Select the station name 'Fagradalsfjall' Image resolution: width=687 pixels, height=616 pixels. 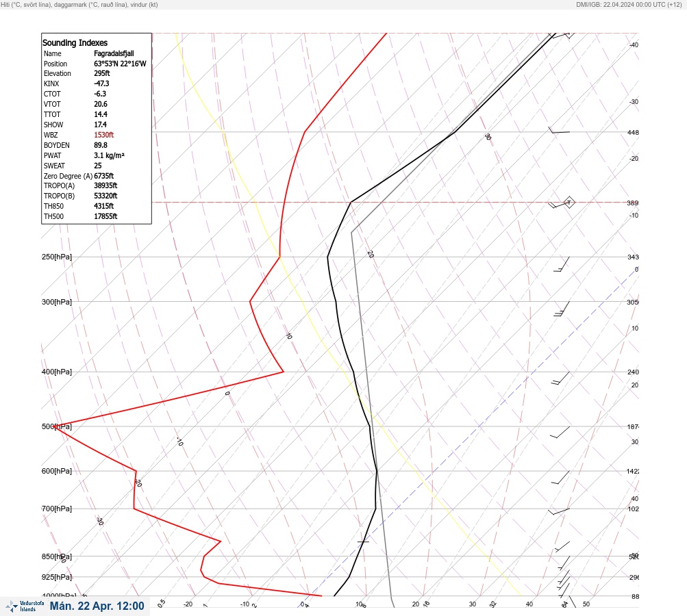(114, 53)
